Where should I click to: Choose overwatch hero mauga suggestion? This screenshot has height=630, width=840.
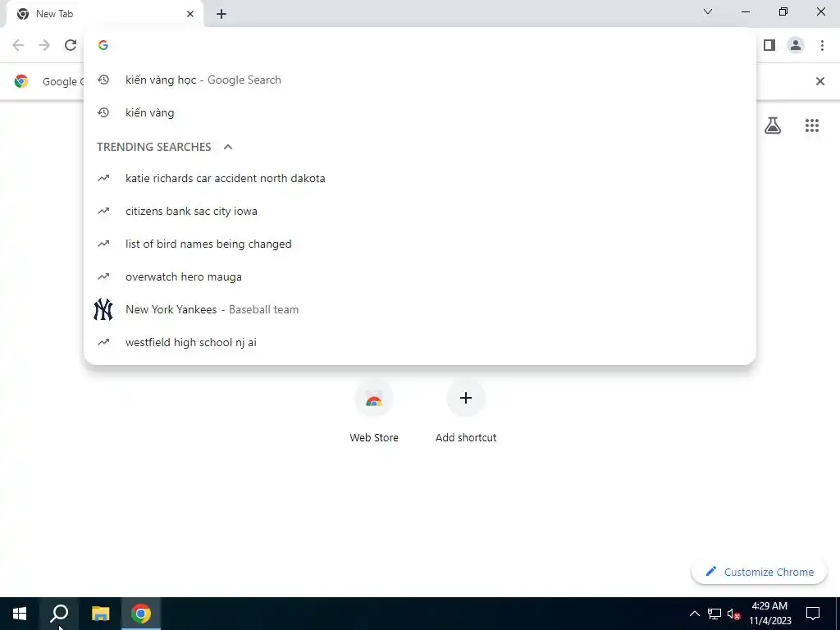(x=419, y=277)
